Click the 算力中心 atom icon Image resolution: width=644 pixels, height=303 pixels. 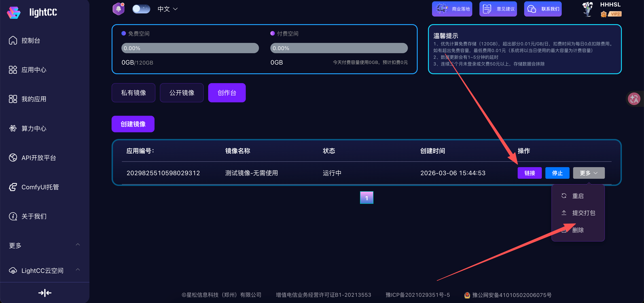pyautogui.click(x=13, y=128)
